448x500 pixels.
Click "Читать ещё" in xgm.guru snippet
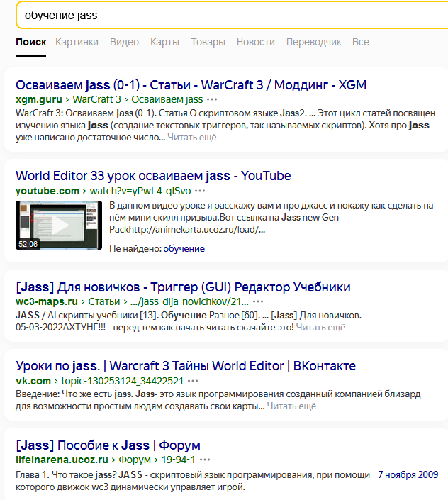tap(192, 138)
